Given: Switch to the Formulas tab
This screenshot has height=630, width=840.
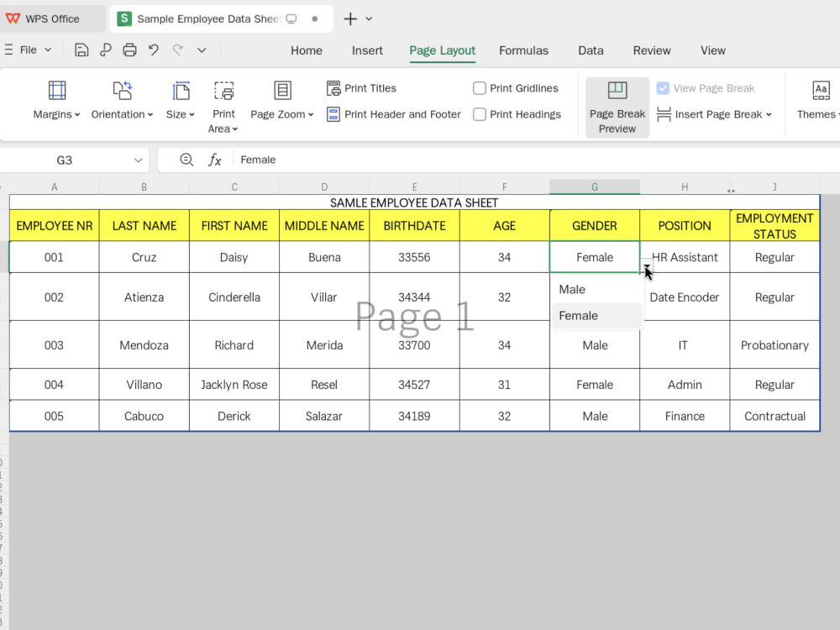Looking at the screenshot, I should [523, 50].
